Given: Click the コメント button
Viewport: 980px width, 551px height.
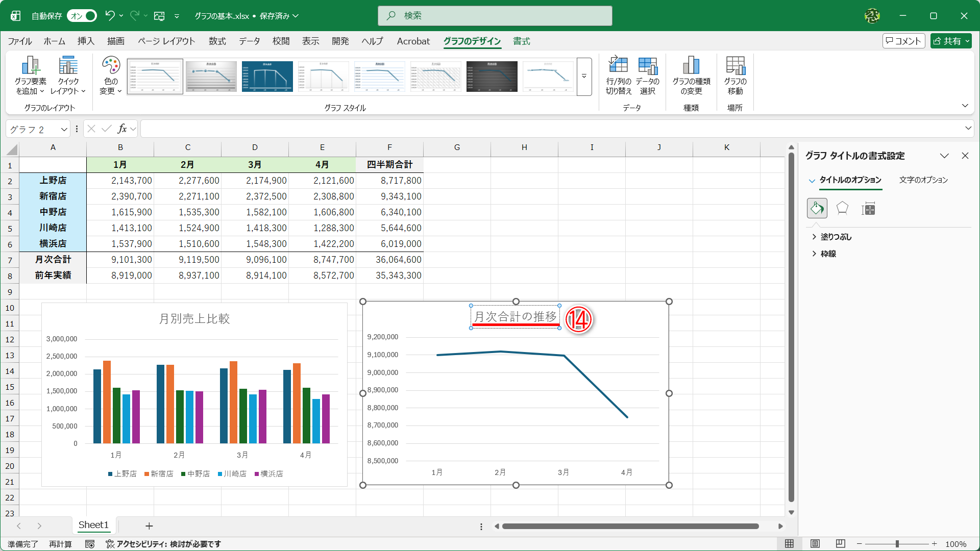Looking at the screenshot, I should [903, 41].
